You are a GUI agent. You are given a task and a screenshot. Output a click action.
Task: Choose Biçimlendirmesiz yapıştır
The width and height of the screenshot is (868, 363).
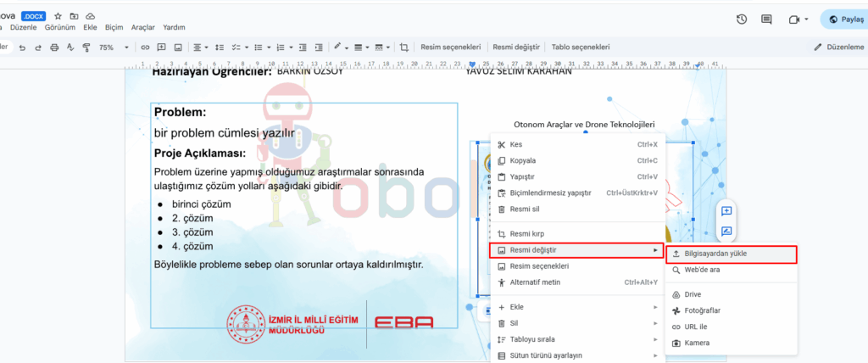(x=577, y=193)
